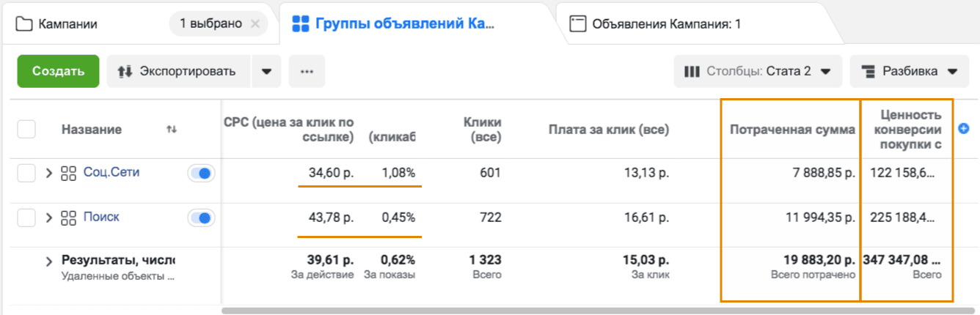This screenshot has height=315, width=980.
Task: Open the Соц.Сети ad set link
Action: tap(111, 173)
